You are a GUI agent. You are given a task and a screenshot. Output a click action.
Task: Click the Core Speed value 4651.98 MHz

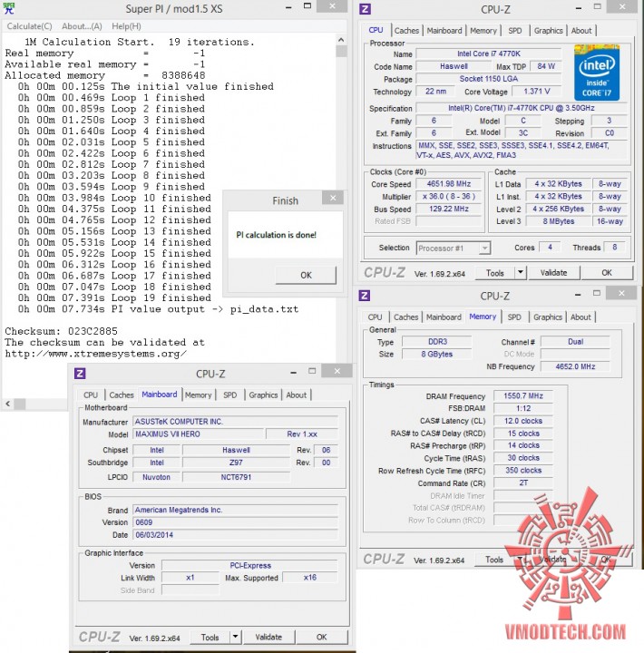[449, 183]
